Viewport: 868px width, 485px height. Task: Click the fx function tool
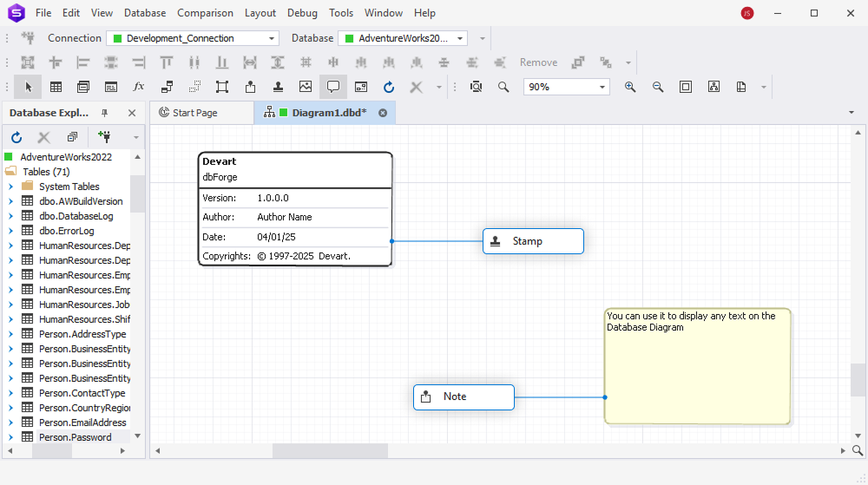click(x=138, y=87)
